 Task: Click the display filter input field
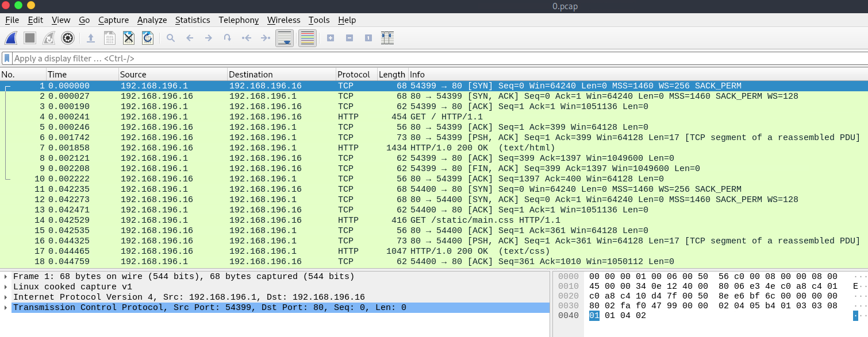[402, 59]
